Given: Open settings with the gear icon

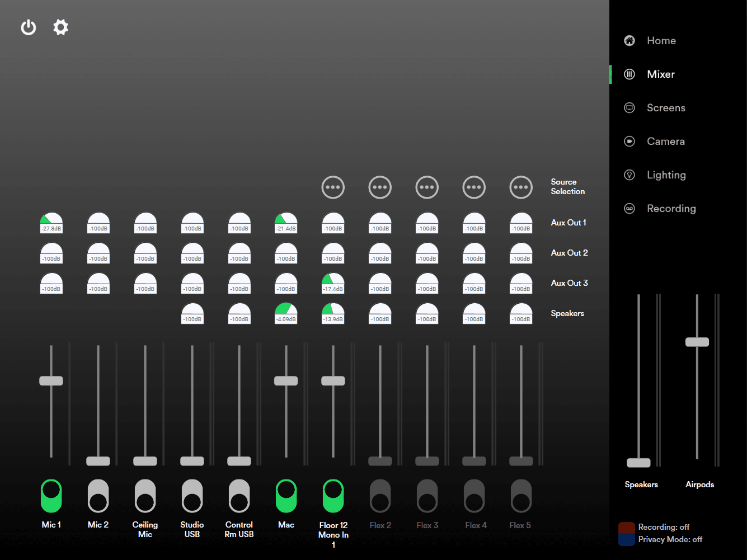Looking at the screenshot, I should click(x=60, y=27).
